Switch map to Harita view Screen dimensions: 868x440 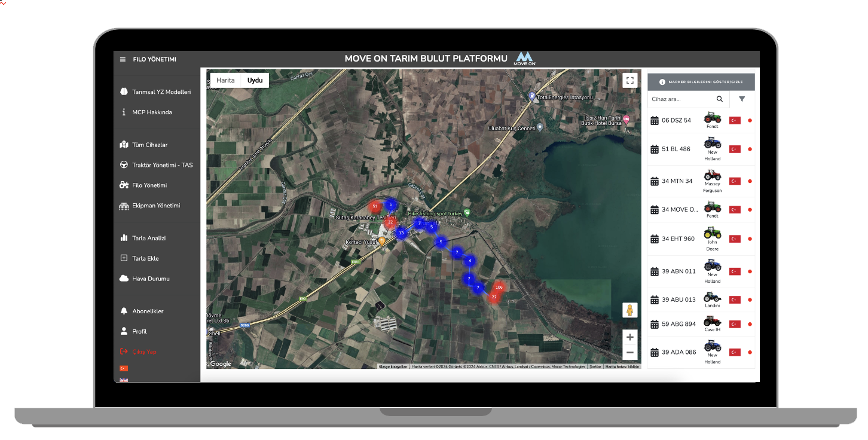[225, 80]
